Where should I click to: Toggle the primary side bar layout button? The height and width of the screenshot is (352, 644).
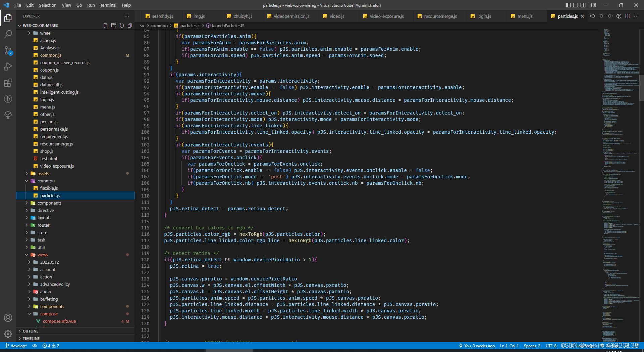[x=568, y=5]
